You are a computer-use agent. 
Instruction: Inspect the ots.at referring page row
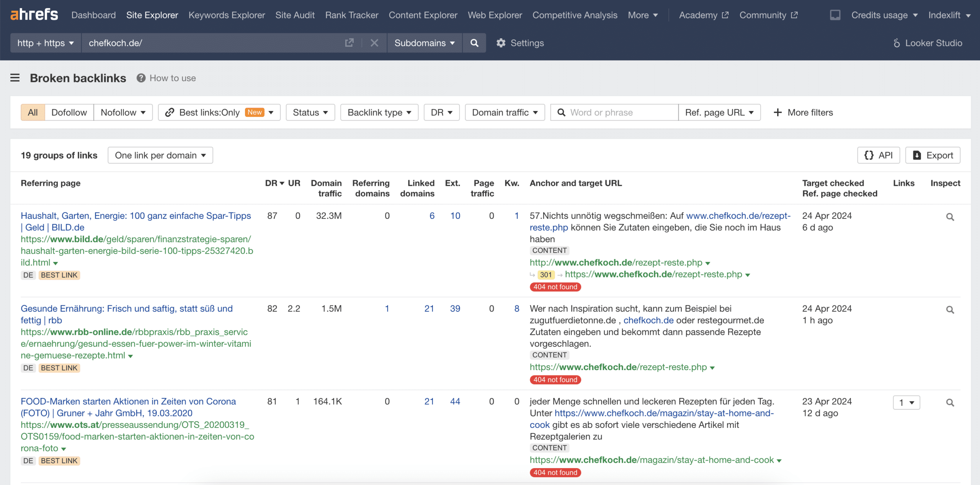coord(950,403)
